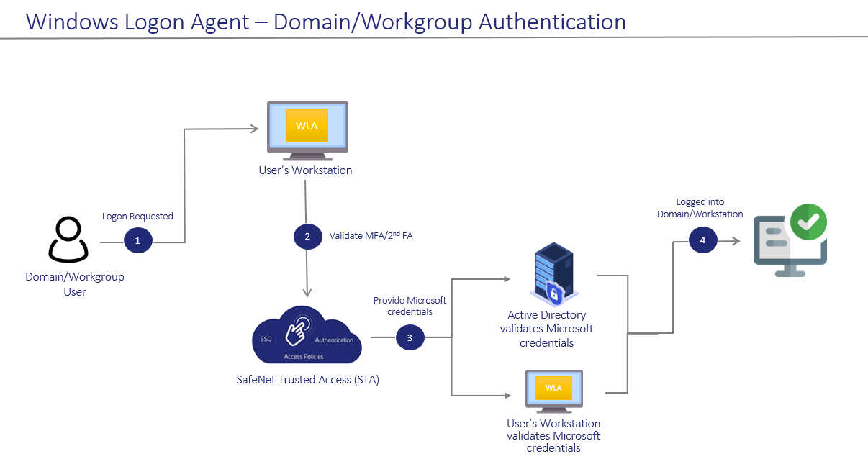Select the "Logon Requested" label
The width and height of the screenshot is (868, 464).
click(x=137, y=216)
